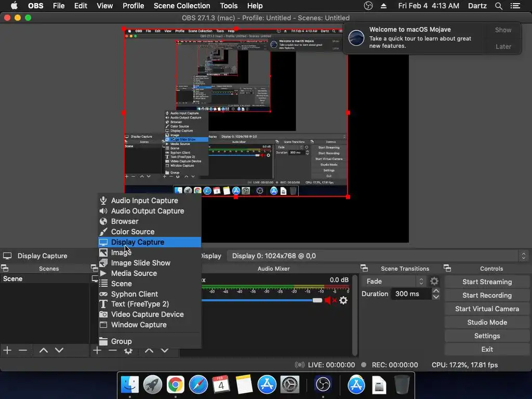
Task: Click the paintbrush icon beside Color Source
Action: click(x=103, y=232)
